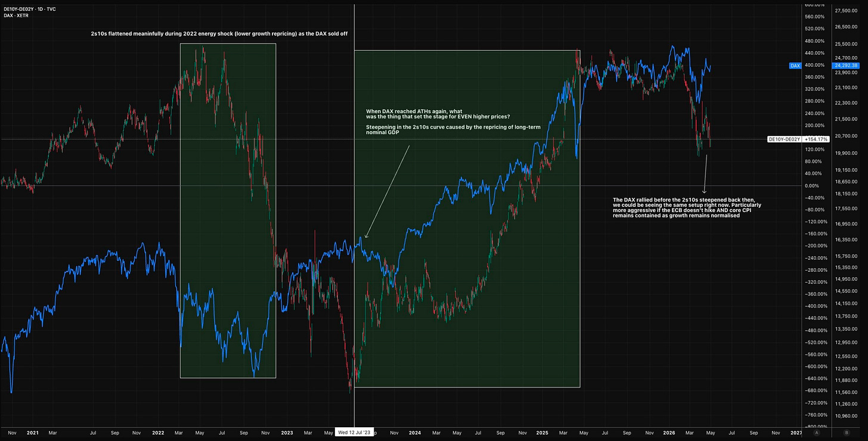868x441 pixels.
Task: Click the +154.17% last value label
Action: [x=817, y=139]
